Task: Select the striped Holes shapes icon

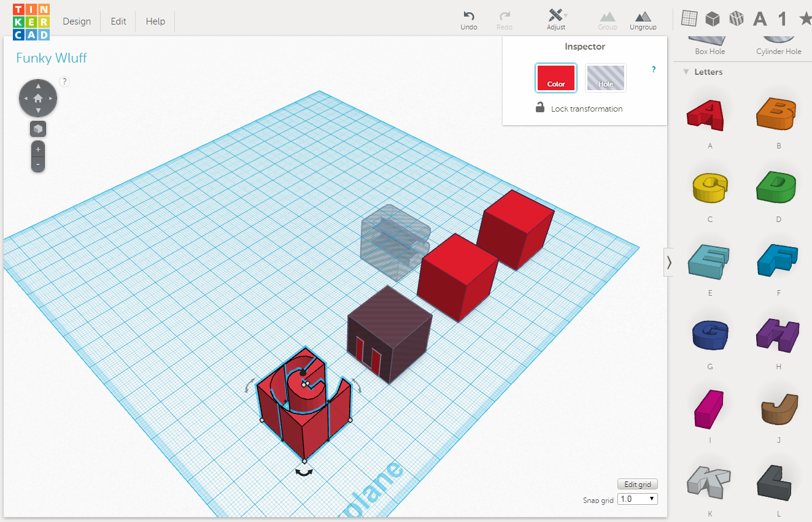Action: (736, 18)
